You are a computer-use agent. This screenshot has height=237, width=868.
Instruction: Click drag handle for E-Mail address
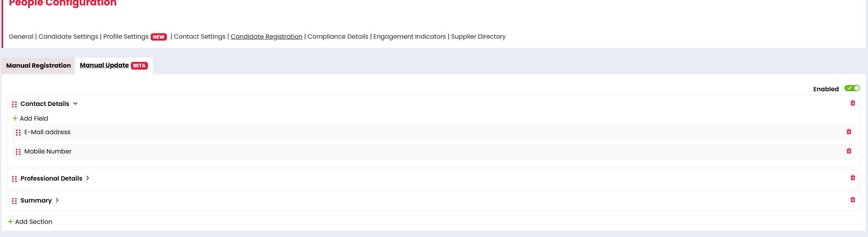point(18,133)
